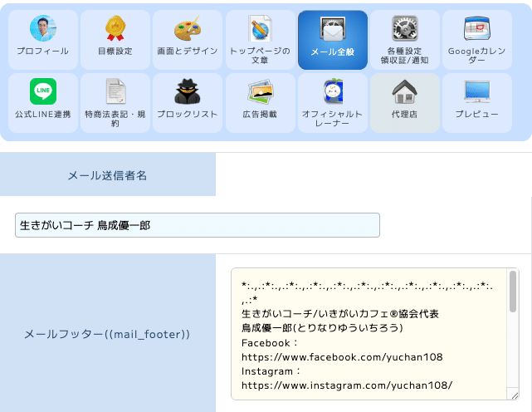Open 目標設定 gold medal icon

[115, 28]
